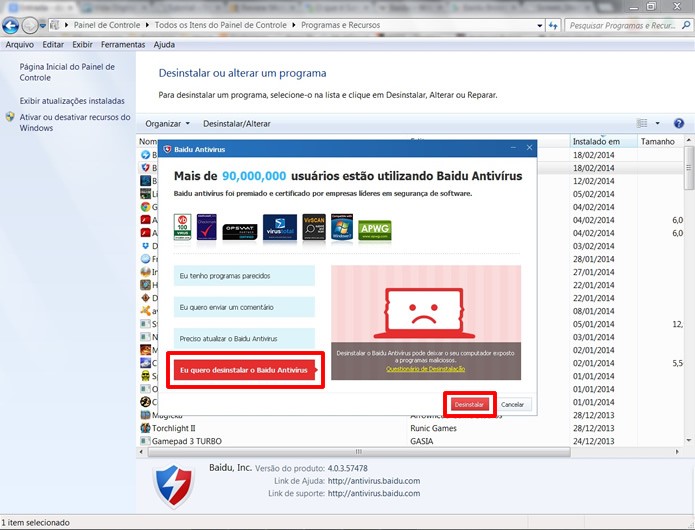Viewport: 695px width, 530px height.
Task: Open Página Inicial do Painel de Controle
Action: pyautogui.click(x=67, y=72)
